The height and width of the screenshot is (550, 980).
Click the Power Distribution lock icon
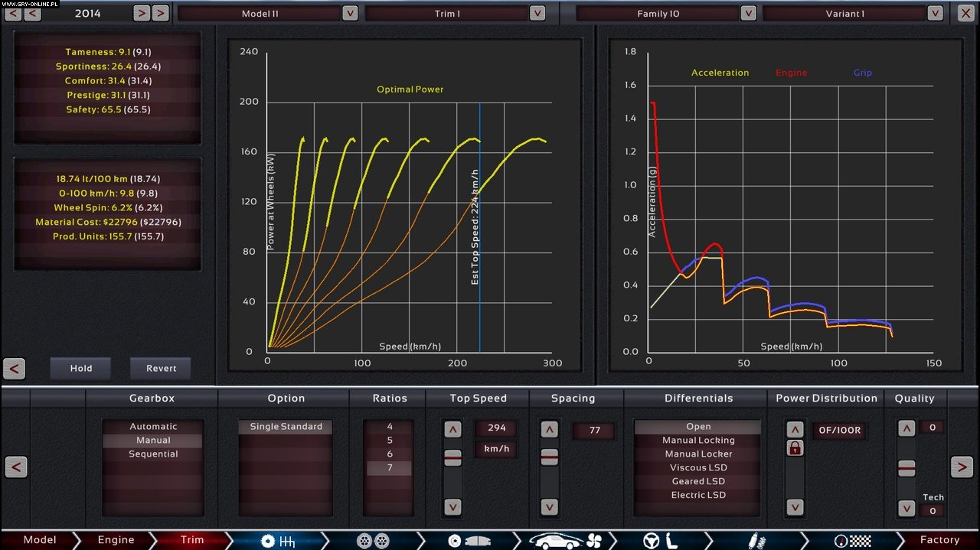[795, 447]
